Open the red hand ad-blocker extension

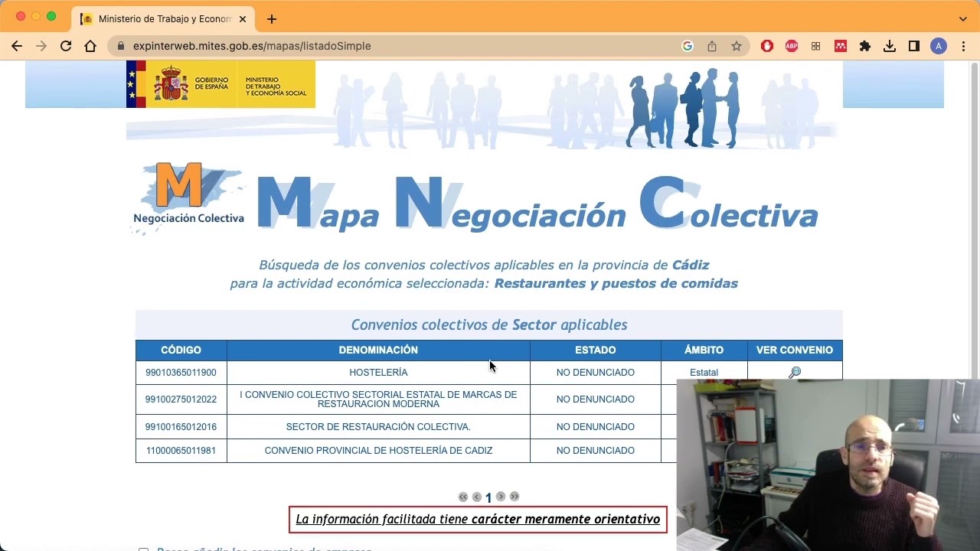[767, 46]
